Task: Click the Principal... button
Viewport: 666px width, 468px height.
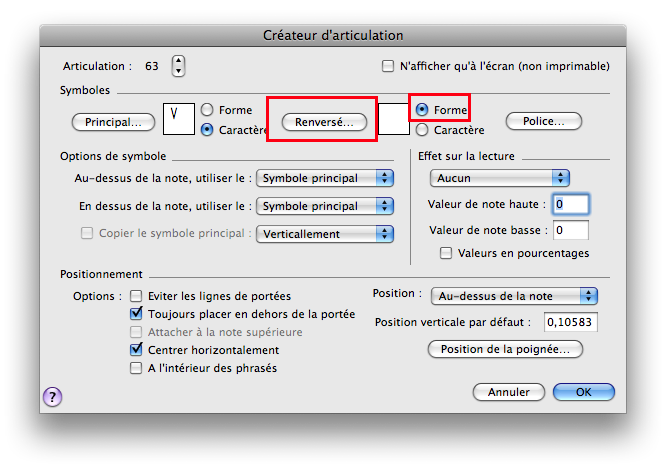Action: [113, 122]
